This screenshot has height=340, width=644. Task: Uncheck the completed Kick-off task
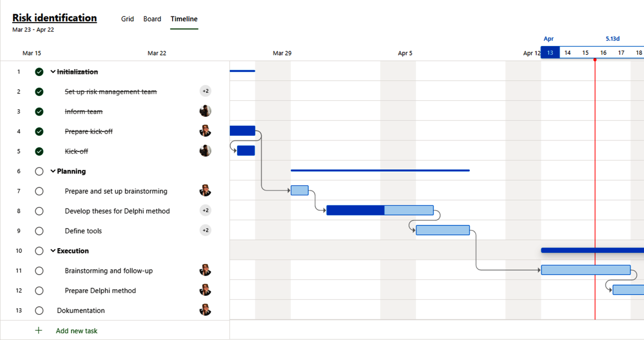39,152
